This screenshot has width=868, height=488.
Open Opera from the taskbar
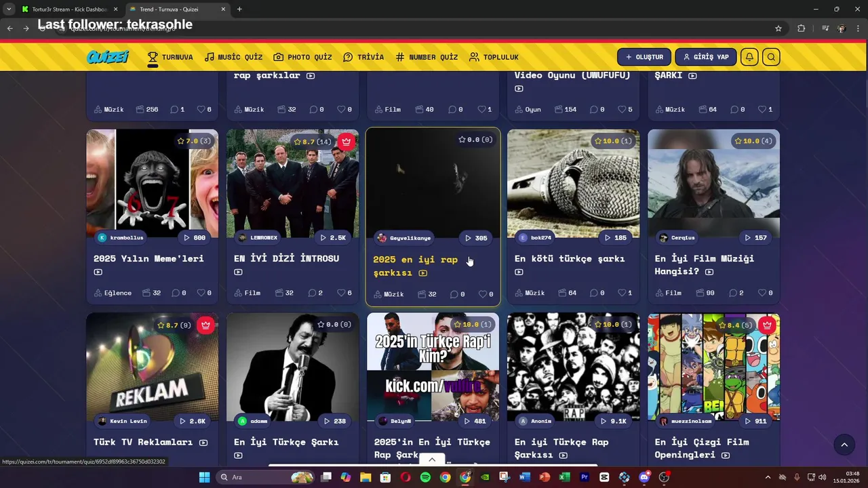pos(405,477)
